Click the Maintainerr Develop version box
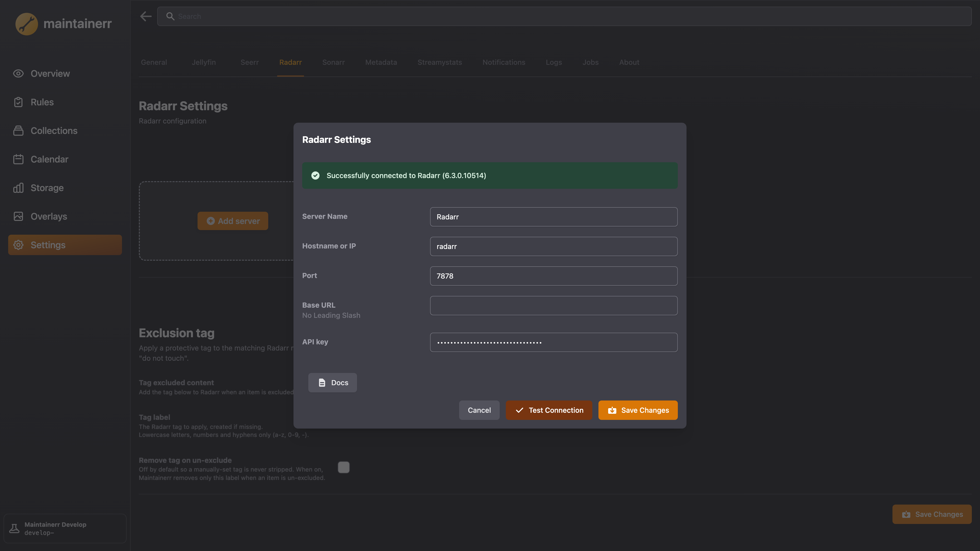980x551 pixels. (x=65, y=528)
